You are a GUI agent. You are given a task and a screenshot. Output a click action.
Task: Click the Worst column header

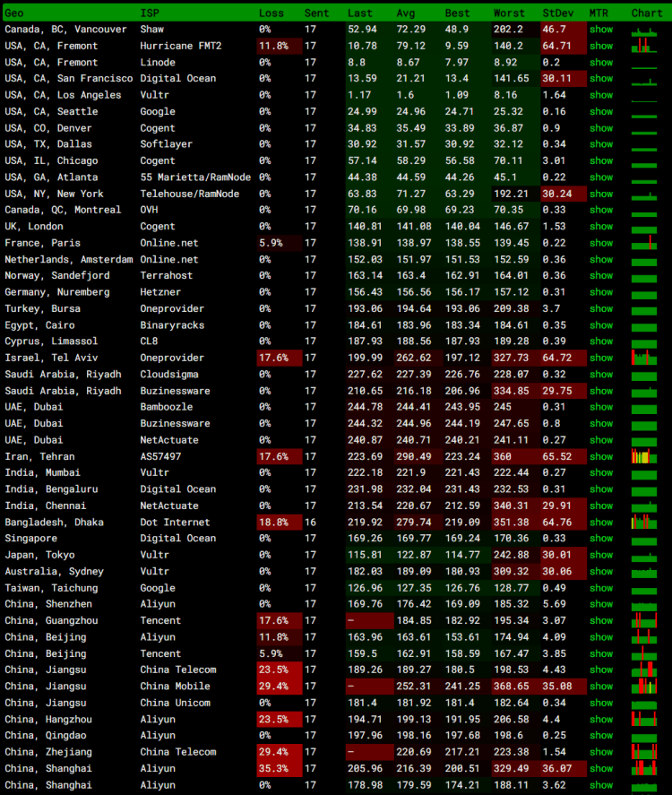[x=509, y=13]
